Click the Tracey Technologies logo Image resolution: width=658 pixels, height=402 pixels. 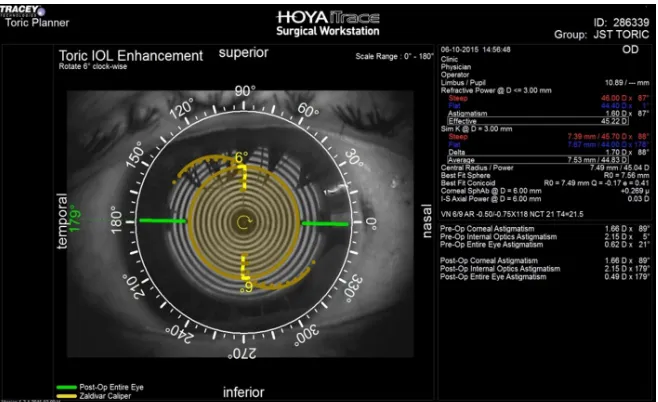pos(22,10)
